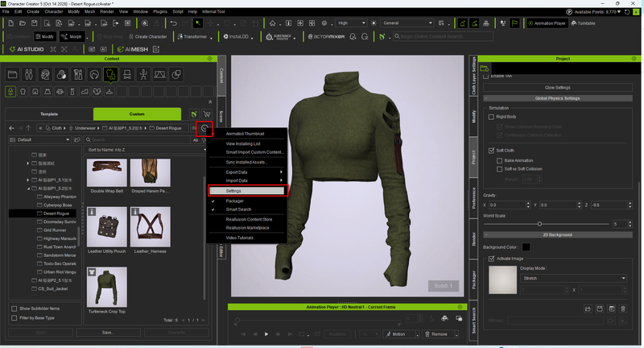Click the black Background Color swatch
Viewport: 644px width, 348px height.
coord(526,247)
